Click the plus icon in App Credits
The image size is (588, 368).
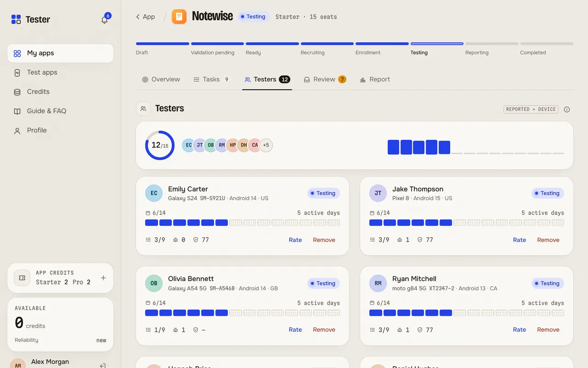pyautogui.click(x=103, y=278)
